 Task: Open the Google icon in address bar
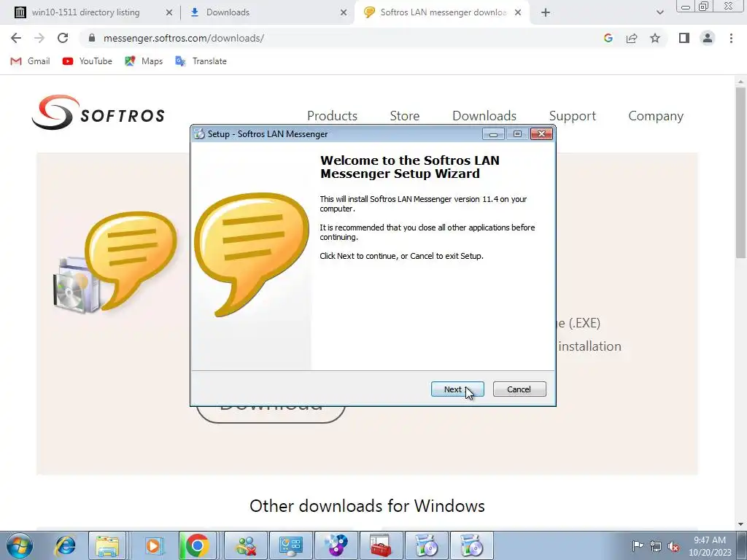pos(608,38)
